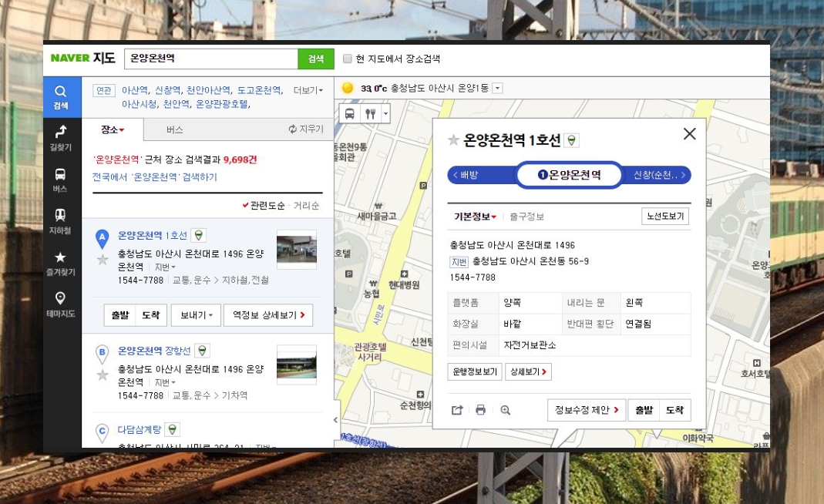Open thumbnail of 온양온천역 1호선 result
This screenshot has height=504, width=824.
click(297, 250)
